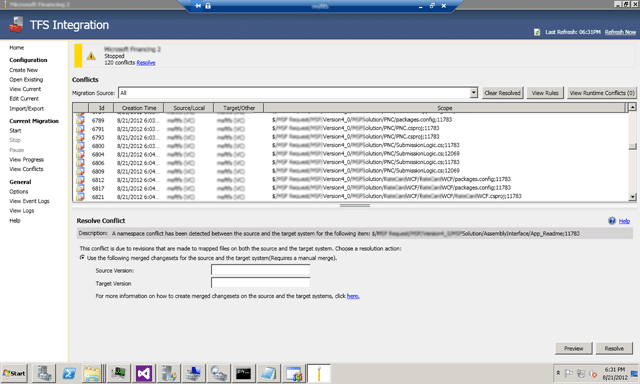
Task: Open the command prompt taskbar icon
Action: pyautogui.click(x=243, y=373)
